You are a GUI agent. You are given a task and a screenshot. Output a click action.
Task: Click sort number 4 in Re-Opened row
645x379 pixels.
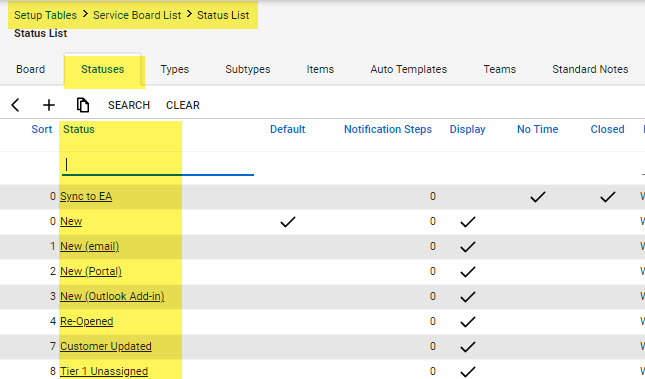coord(53,321)
